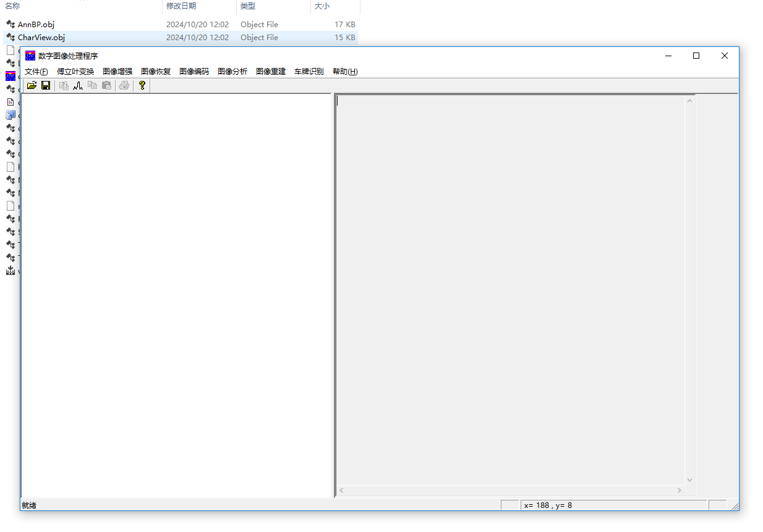The width and height of the screenshot is (763, 532).
Task: Click the Open file toolbar icon
Action: click(x=32, y=85)
